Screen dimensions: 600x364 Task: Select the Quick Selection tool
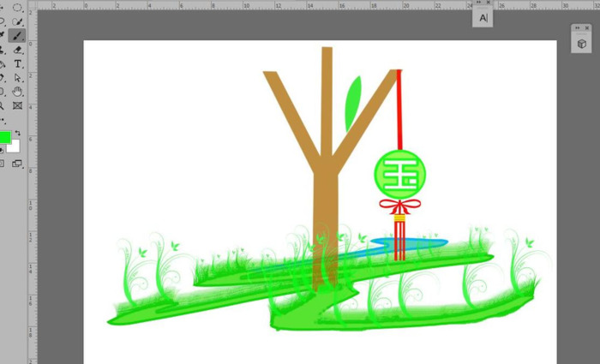pyautogui.click(x=16, y=21)
